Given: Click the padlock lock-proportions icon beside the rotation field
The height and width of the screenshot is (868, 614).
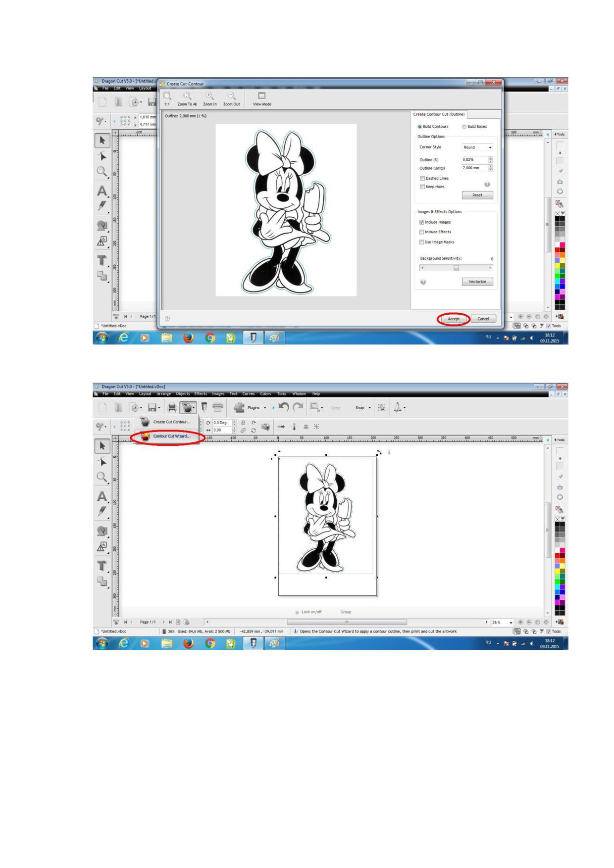Looking at the screenshot, I should (x=243, y=423).
